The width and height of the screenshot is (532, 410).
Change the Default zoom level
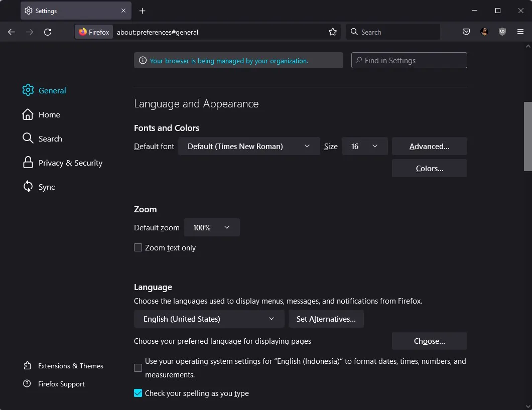(x=211, y=227)
